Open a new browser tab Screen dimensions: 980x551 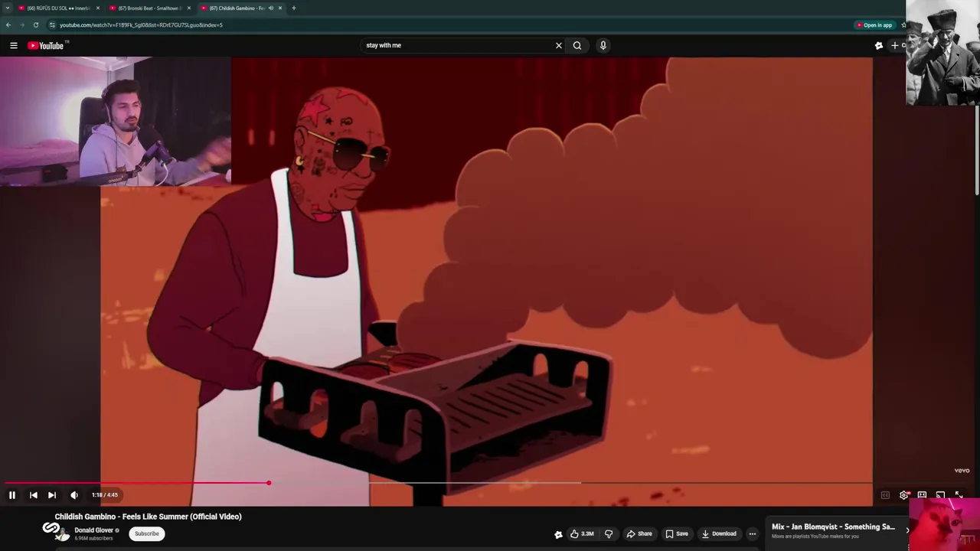point(294,8)
